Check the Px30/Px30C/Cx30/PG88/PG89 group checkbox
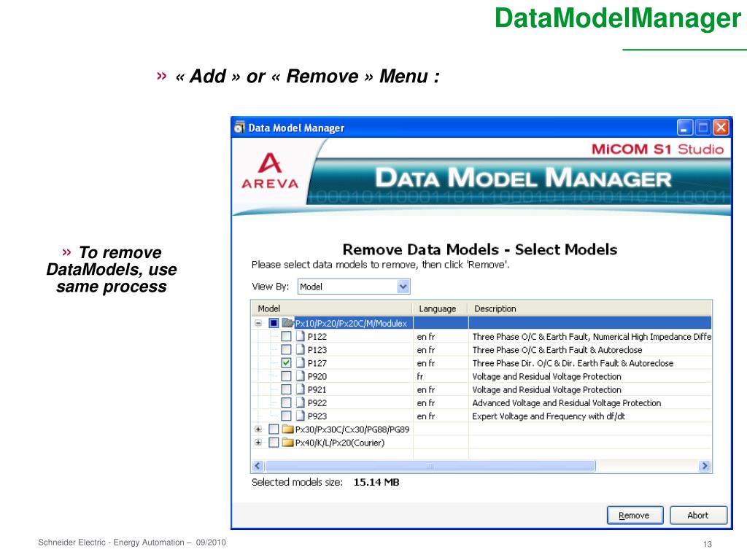747x560 pixels. click(274, 429)
